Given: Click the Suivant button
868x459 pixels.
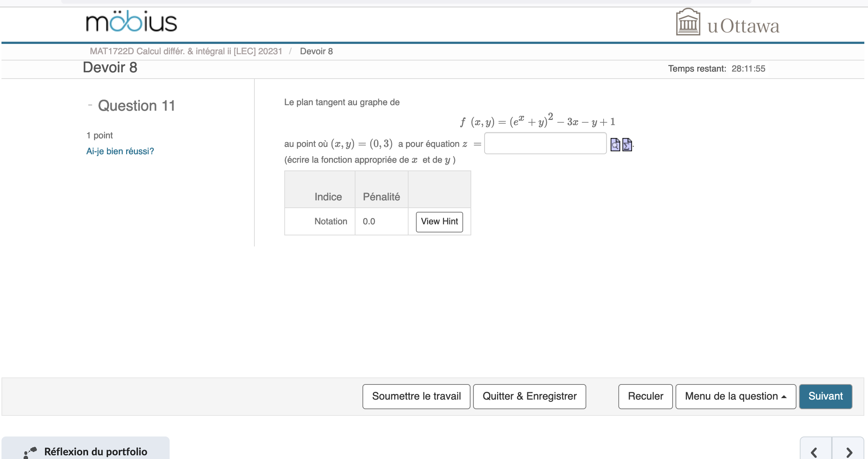Looking at the screenshot, I should pyautogui.click(x=825, y=396).
